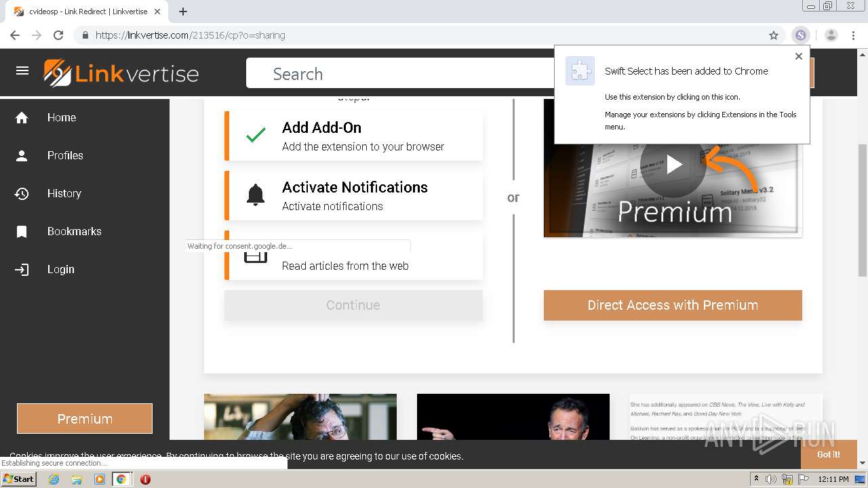Click the puzzle piece extension icon

click(x=580, y=70)
